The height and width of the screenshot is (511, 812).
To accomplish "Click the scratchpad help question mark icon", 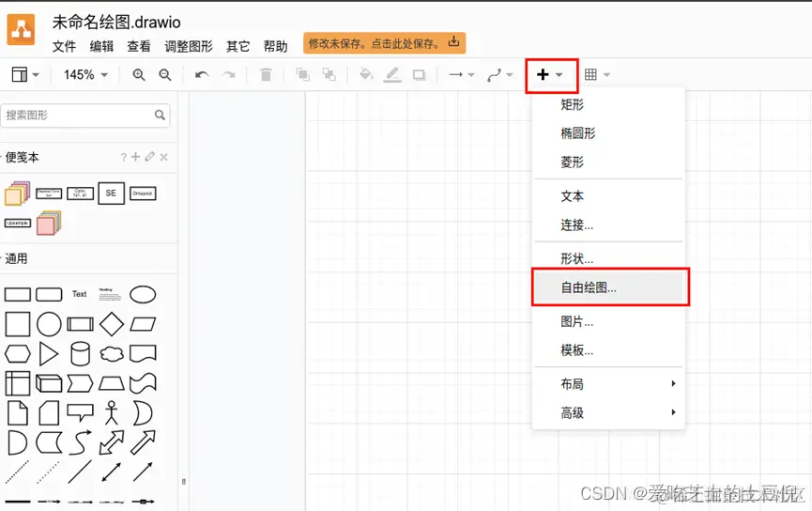I will (x=123, y=158).
